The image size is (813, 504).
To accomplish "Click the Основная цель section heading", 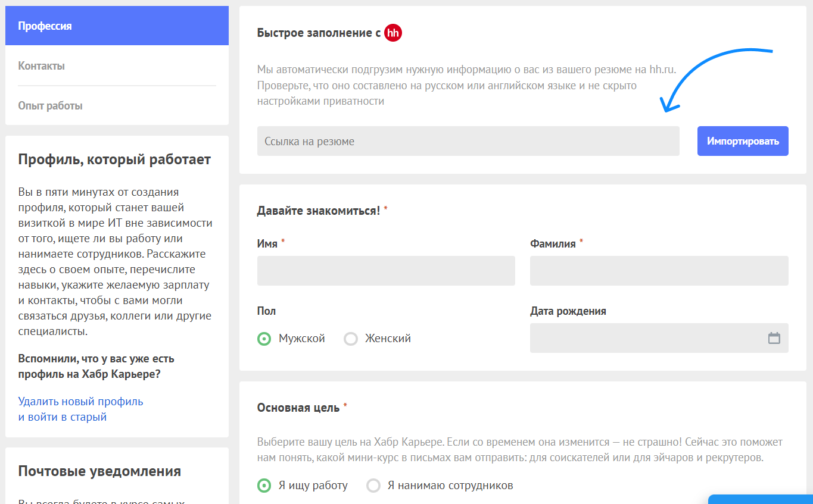I will [298, 408].
